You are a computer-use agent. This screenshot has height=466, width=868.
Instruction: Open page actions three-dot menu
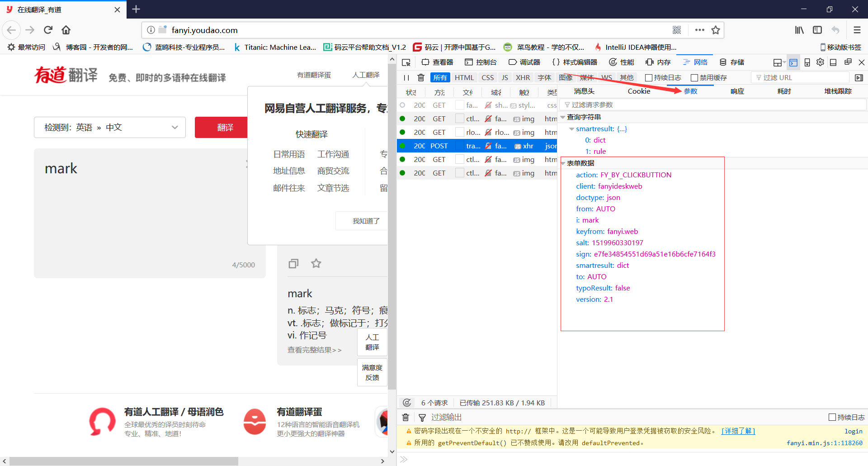[x=700, y=30]
